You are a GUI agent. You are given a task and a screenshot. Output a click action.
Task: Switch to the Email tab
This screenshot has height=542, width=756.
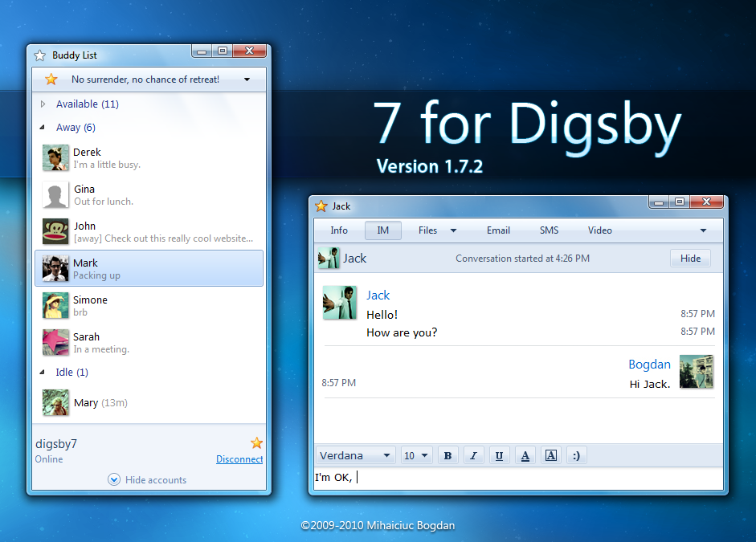click(x=498, y=230)
